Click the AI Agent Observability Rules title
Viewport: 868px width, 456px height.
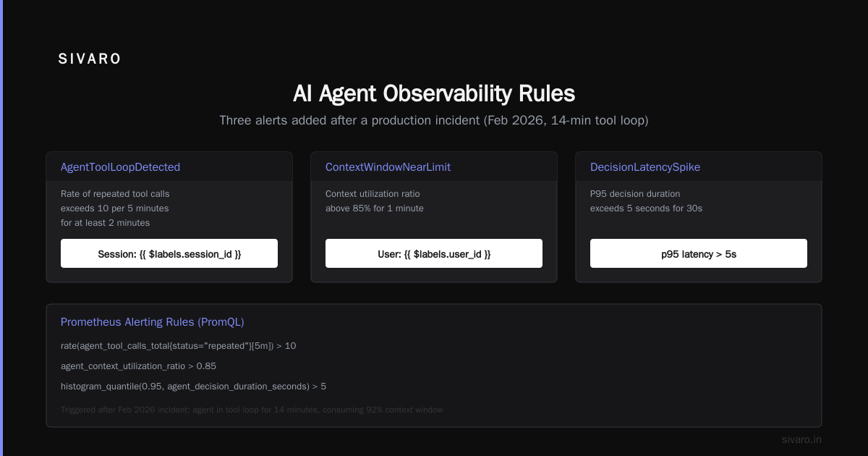click(x=434, y=94)
